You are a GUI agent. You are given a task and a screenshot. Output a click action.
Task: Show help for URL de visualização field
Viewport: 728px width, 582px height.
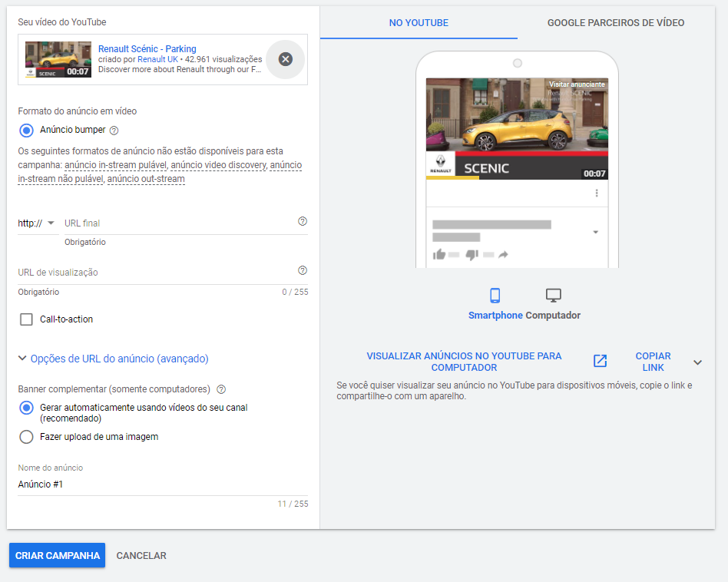pyautogui.click(x=303, y=270)
